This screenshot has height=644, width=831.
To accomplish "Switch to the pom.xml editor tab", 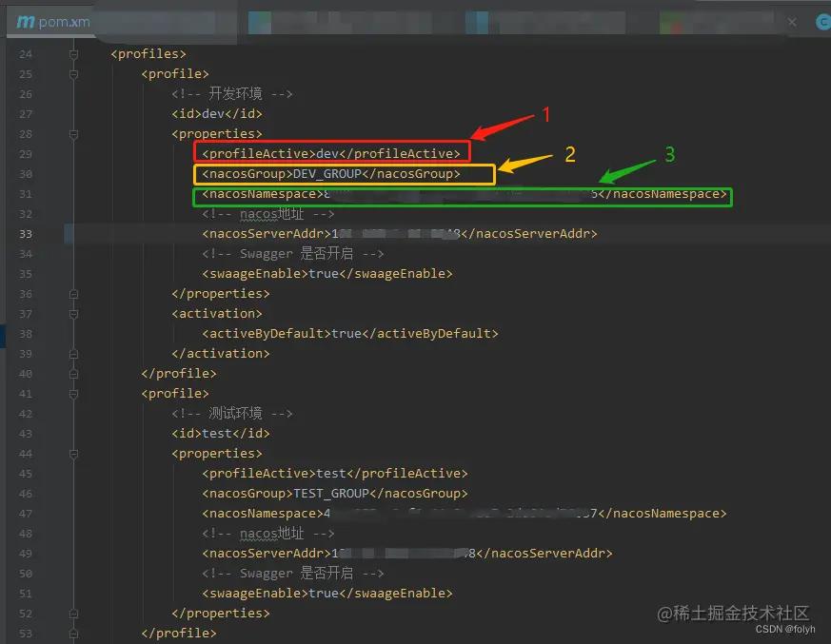I will click(x=53, y=22).
